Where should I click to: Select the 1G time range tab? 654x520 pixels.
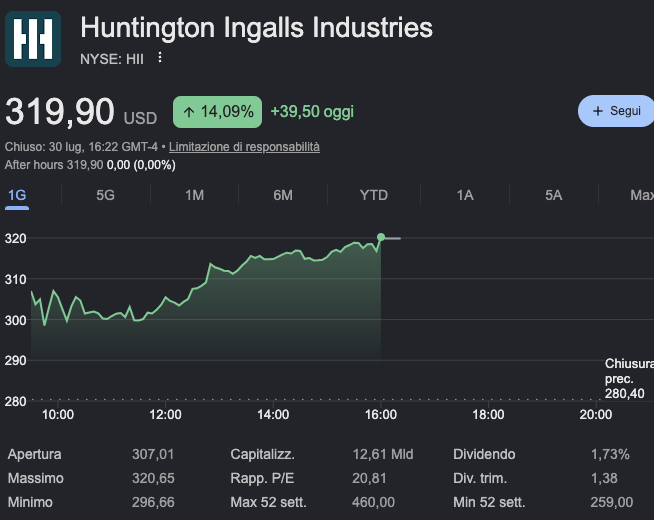[x=17, y=195]
